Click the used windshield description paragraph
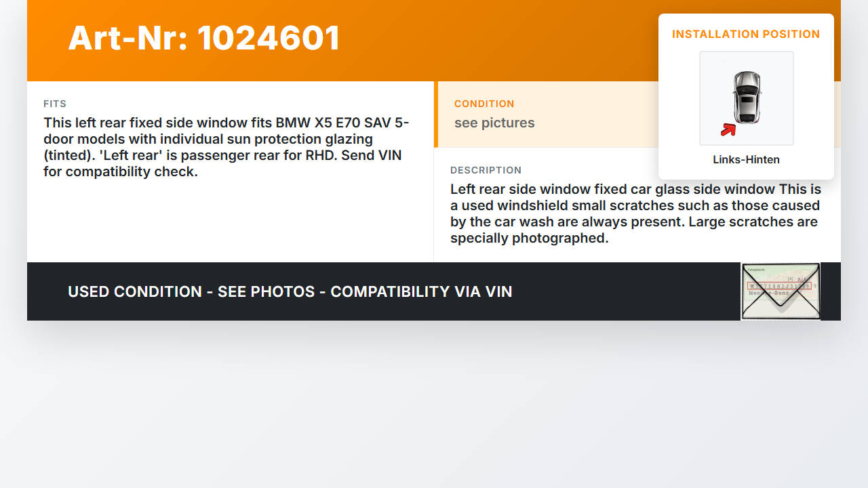Image resolution: width=868 pixels, height=488 pixels. click(635, 205)
